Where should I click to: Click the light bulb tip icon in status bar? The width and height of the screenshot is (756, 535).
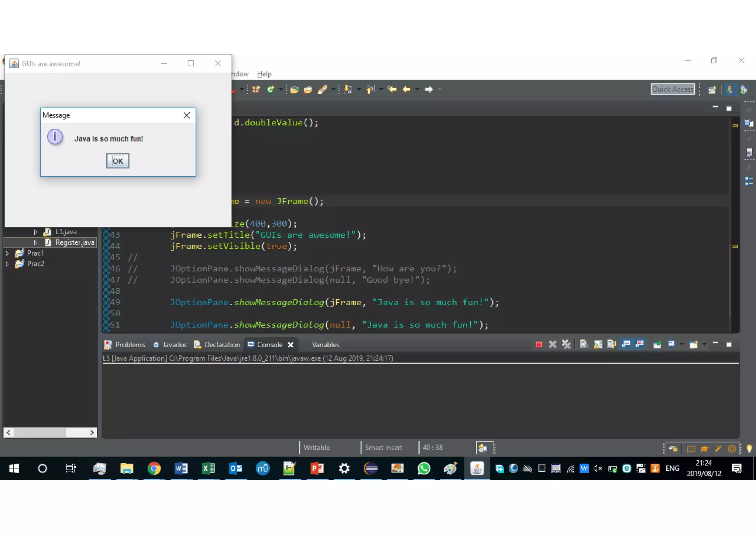[749, 448]
